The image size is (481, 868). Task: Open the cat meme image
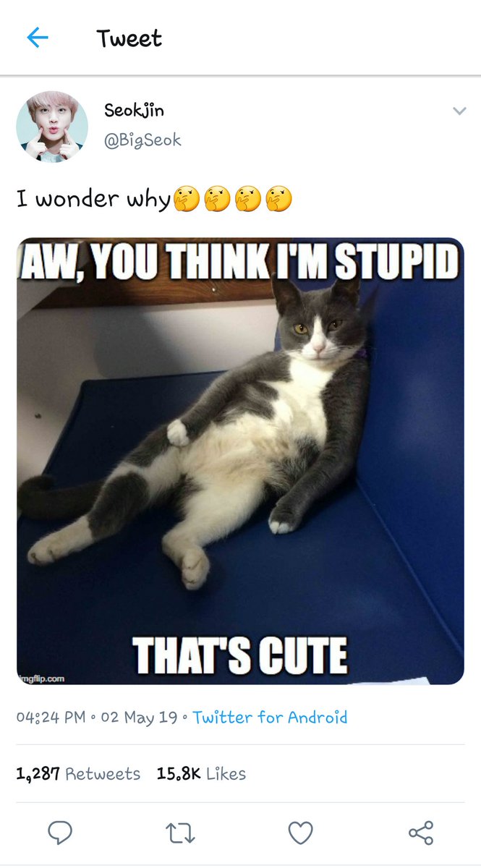[240, 461]
